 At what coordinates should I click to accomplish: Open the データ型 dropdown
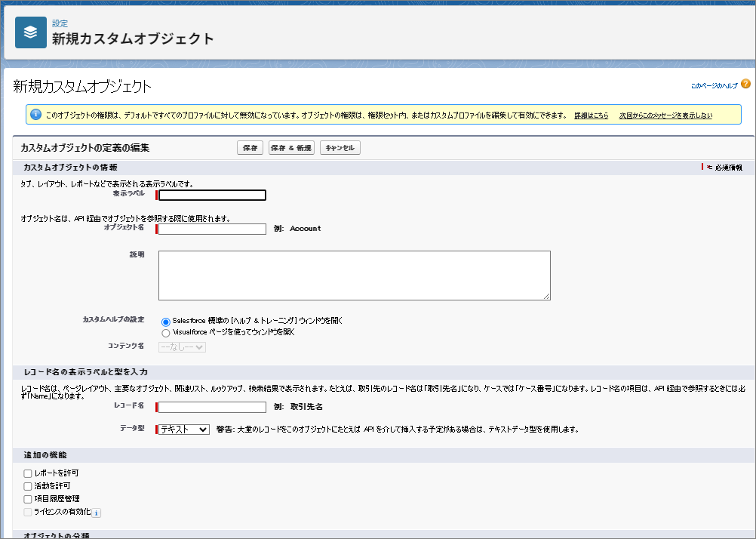pyautogui.click(x=183, y=429)
